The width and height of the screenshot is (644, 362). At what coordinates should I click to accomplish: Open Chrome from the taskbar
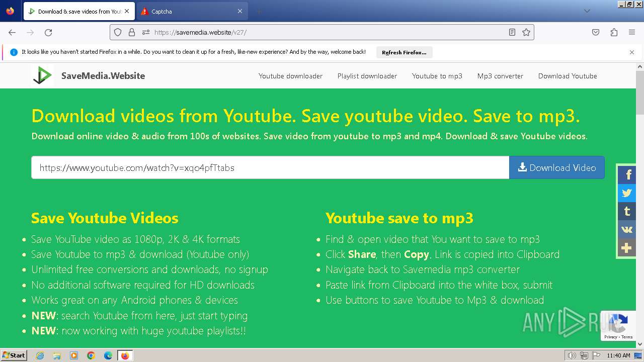(91, 355)
